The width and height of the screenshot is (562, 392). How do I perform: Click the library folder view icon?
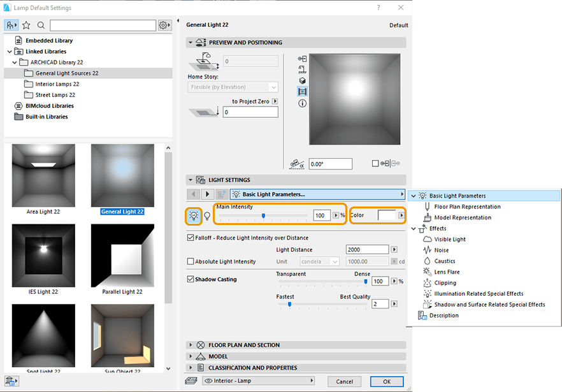pos(11,25)
